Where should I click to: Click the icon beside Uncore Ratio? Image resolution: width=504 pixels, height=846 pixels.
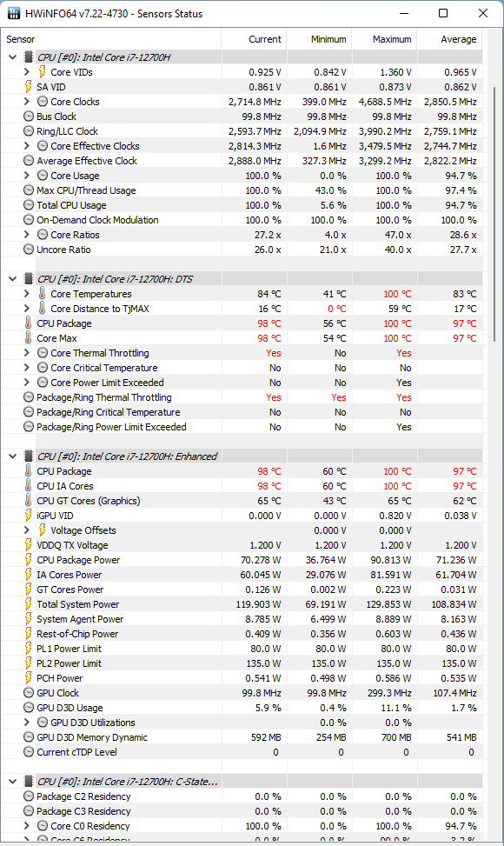tap(29, 250)
